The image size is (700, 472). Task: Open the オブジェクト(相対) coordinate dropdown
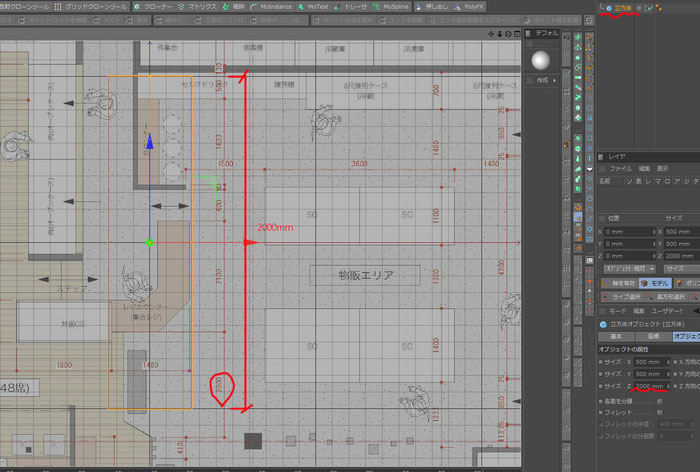click(x=629, y=269)
